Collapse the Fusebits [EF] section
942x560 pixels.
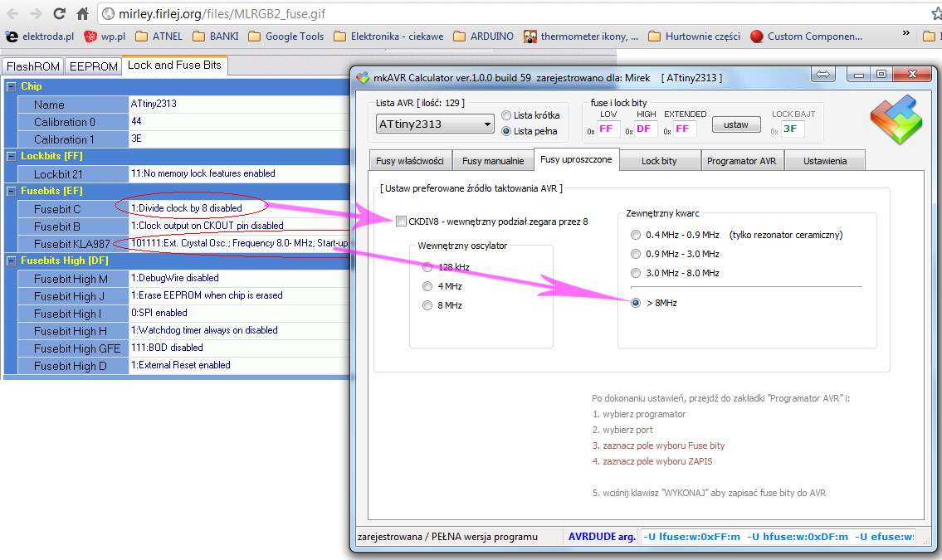click(x=11, y=191)
